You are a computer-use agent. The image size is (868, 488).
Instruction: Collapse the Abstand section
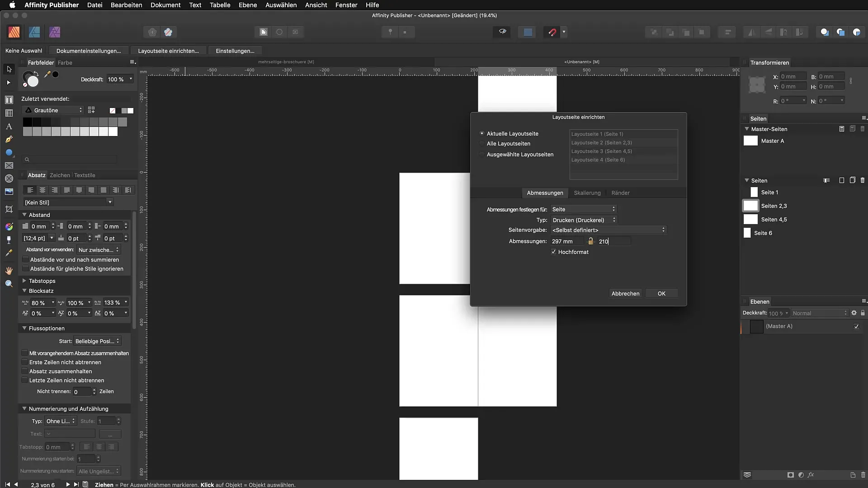coord(24,215)
